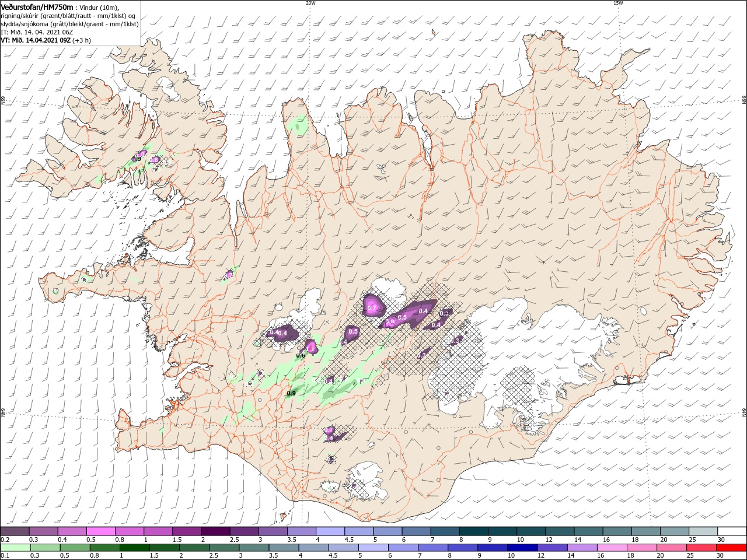Pick the 2–2.5 green swatch in the lower legend row

[x=195, y=548]
